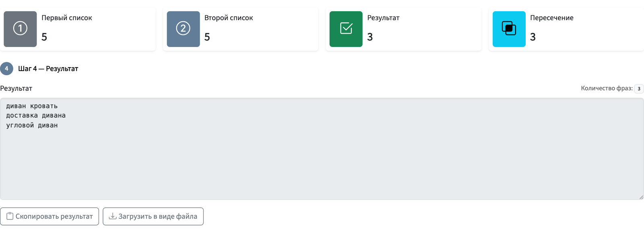Click the 'Второй список' card title
Viewport: 644px width, 229px height.
pyautogui.click(x=229, y=18)
